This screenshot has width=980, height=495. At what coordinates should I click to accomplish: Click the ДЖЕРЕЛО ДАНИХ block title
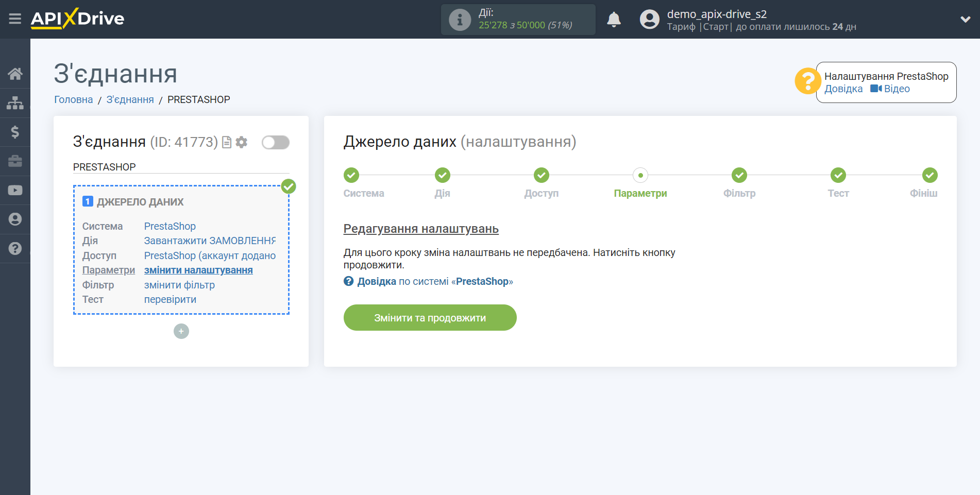140,202
